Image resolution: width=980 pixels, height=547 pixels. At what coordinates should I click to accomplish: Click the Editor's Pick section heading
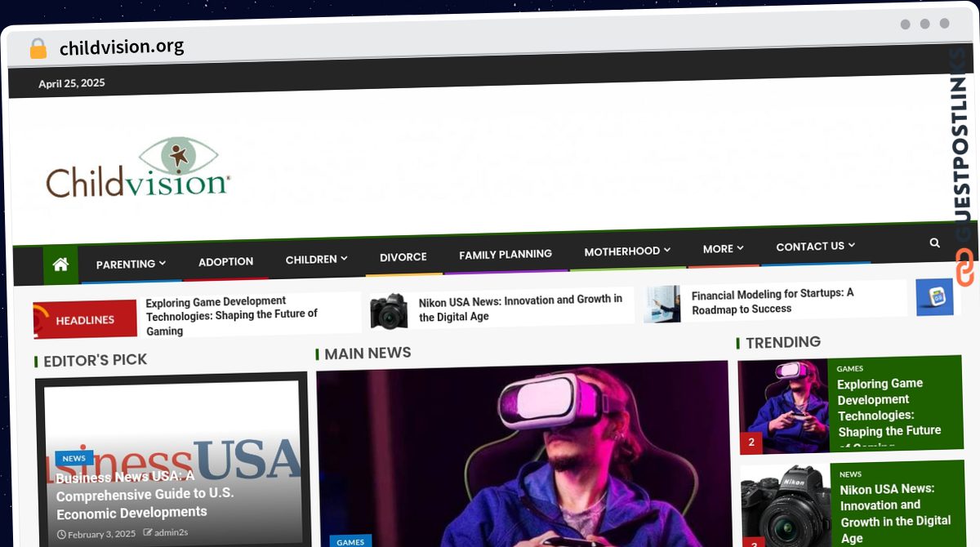pyautogui.click(x=96, y=360)
